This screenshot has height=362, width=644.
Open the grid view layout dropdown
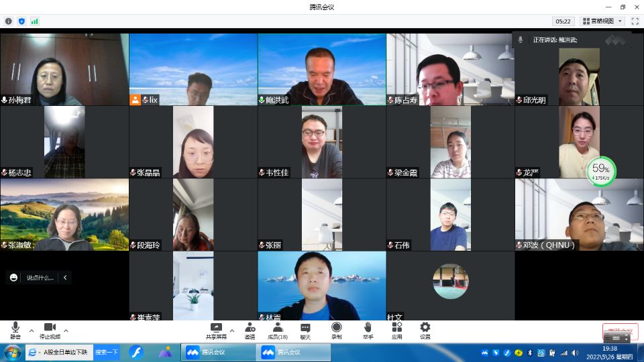602,21
